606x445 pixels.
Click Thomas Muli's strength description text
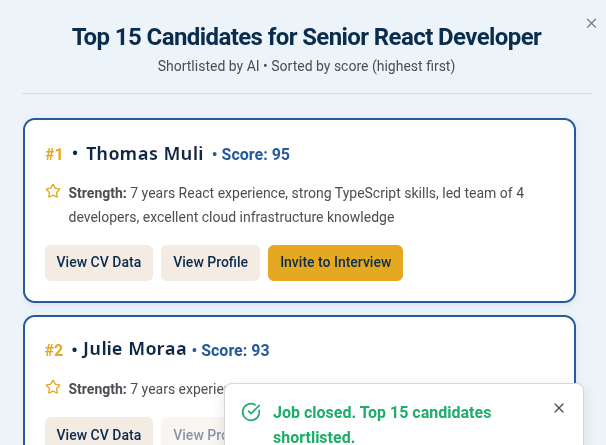296,205
